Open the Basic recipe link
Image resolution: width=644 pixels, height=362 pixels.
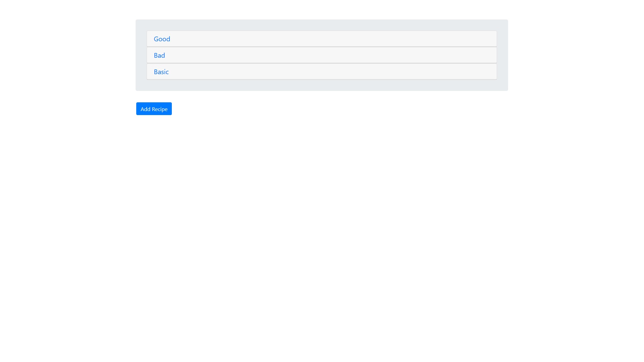click(161, 72)
